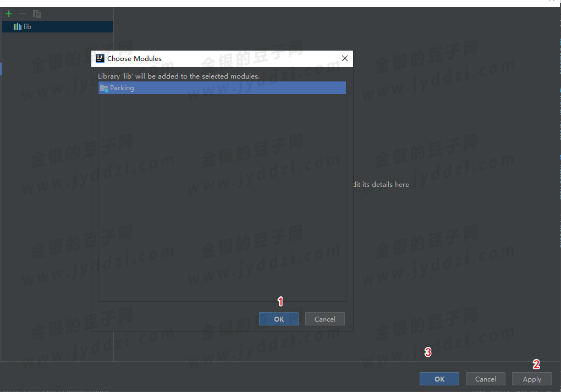Select the Parking module row

[222, 87]
